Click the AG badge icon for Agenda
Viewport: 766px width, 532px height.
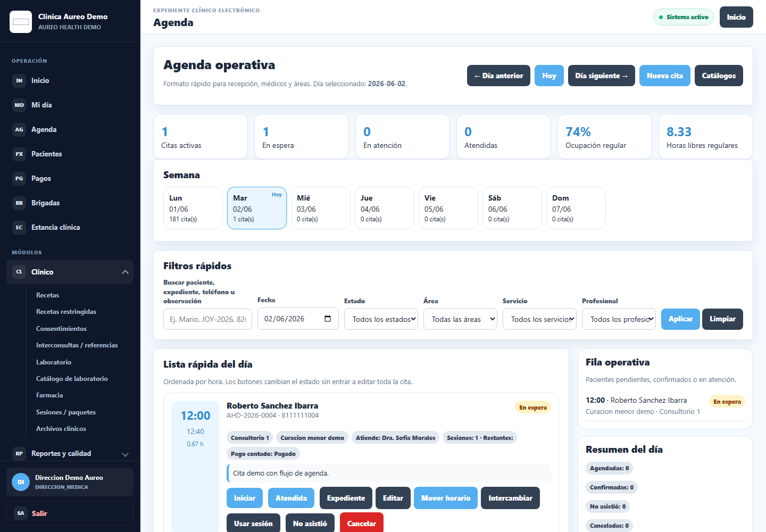click(x=19, y=130)
